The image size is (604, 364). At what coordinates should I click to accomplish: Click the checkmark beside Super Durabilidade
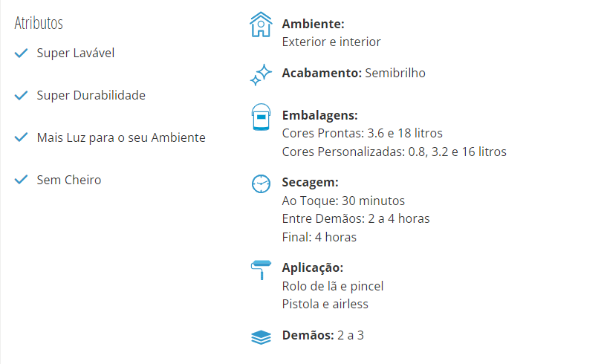pyautogui.click(x=21, y=95)
